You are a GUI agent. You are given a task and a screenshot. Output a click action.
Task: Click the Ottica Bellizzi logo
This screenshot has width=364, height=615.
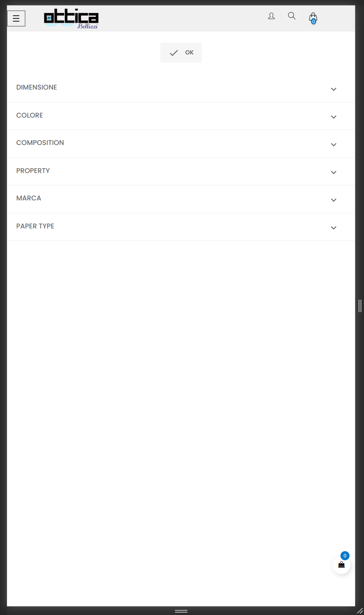click(71, 19)
